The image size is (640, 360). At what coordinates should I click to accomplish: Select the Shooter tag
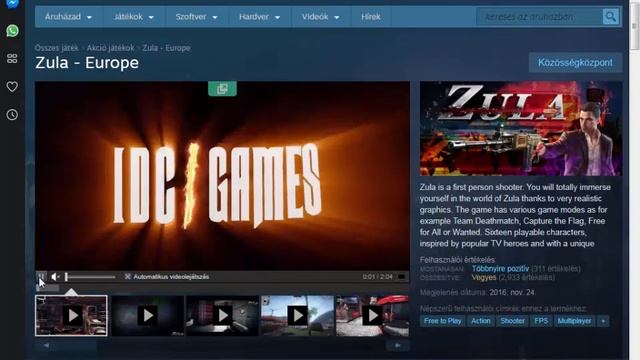tap(512, 321)
